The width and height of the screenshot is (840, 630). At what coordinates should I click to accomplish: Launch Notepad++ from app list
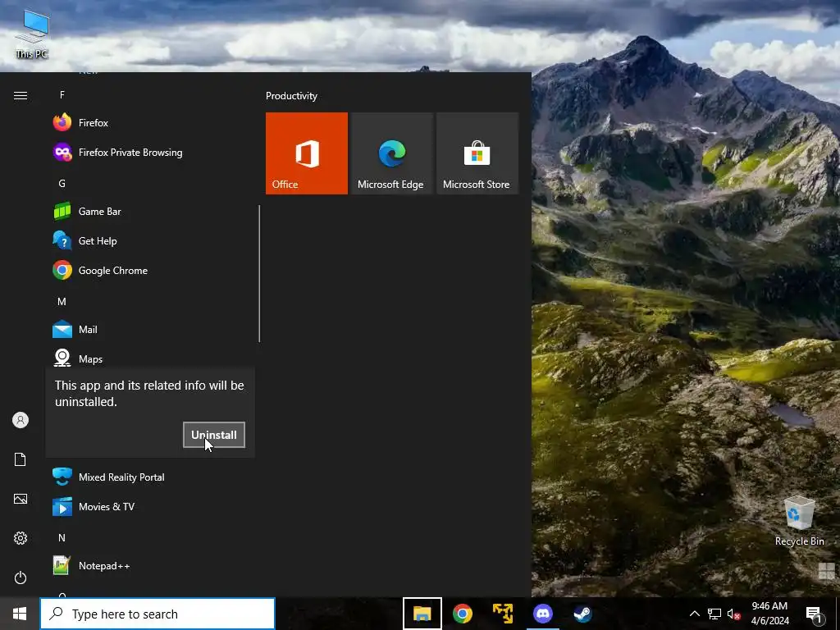[152, 565]
